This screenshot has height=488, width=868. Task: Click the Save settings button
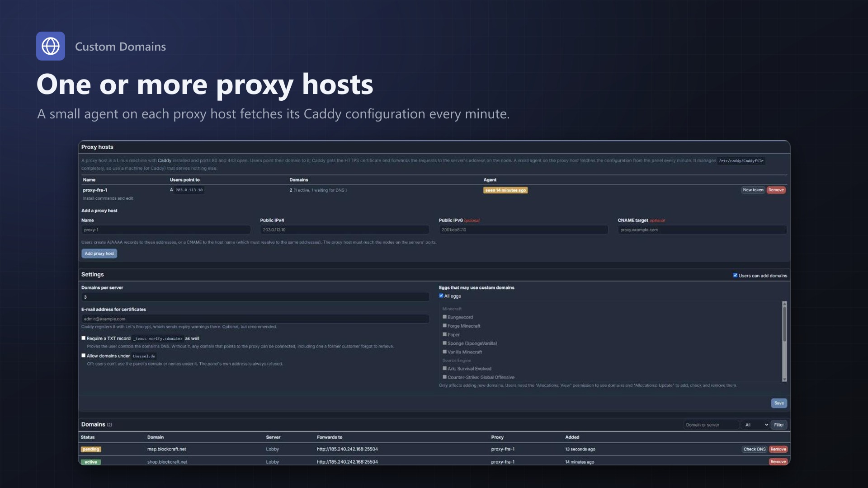(779, 403)
